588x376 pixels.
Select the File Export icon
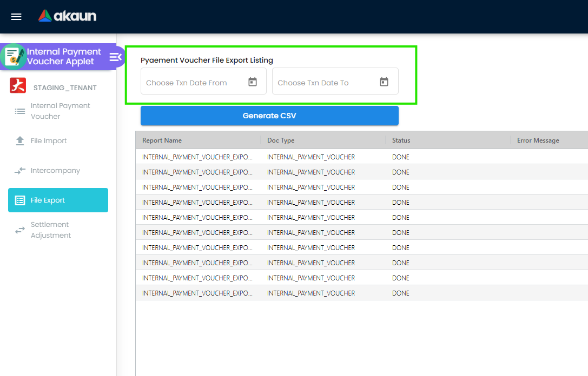point(19,200)
